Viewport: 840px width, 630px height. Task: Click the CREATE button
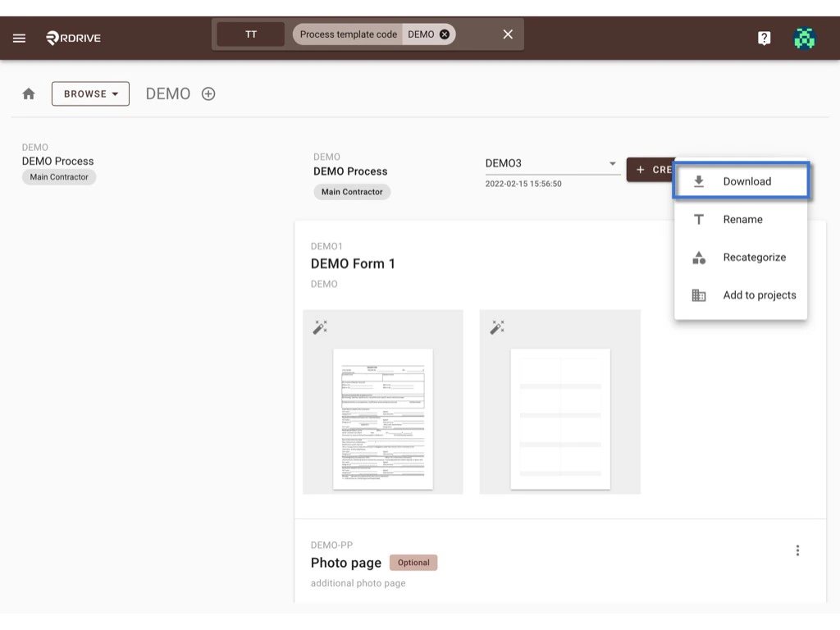pyautogui.click(x=656, y=169)
